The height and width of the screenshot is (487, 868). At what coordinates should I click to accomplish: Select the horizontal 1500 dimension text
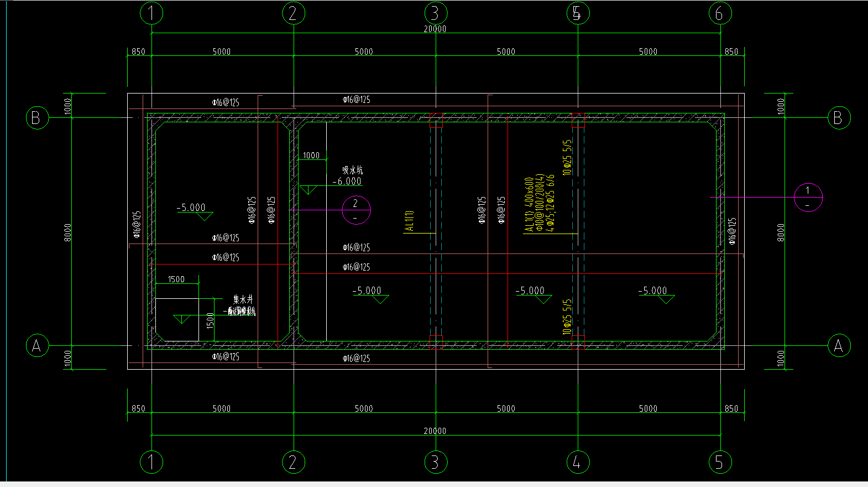[x=176, y=279]
